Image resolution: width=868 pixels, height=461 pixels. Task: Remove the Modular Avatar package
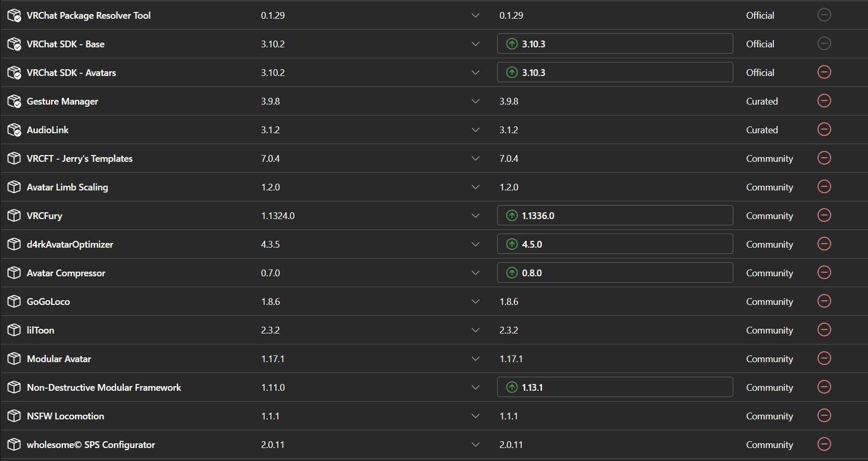coord(824,358)
